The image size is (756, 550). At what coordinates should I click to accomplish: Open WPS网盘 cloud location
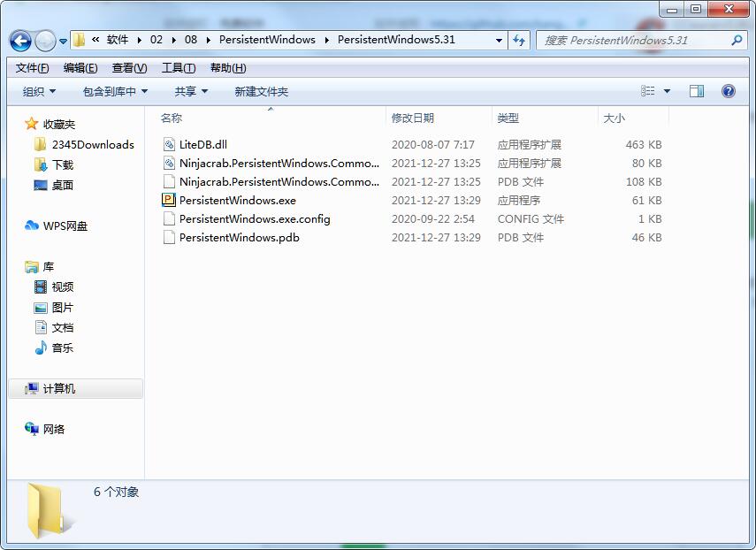pos(65,225)
